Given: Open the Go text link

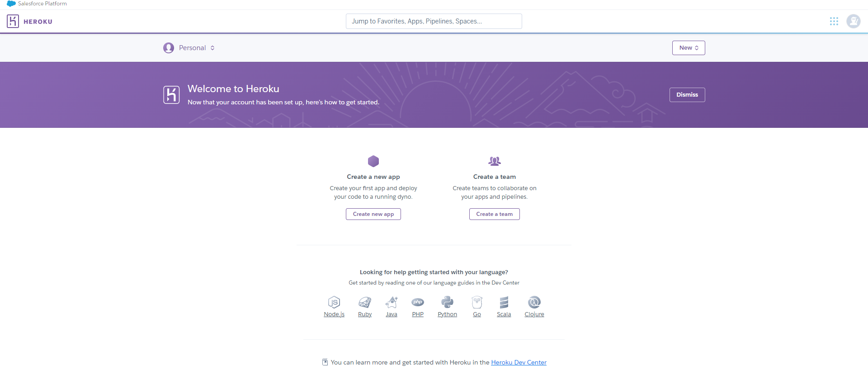Looking at the screenshot, I should (x=477, y=314).
